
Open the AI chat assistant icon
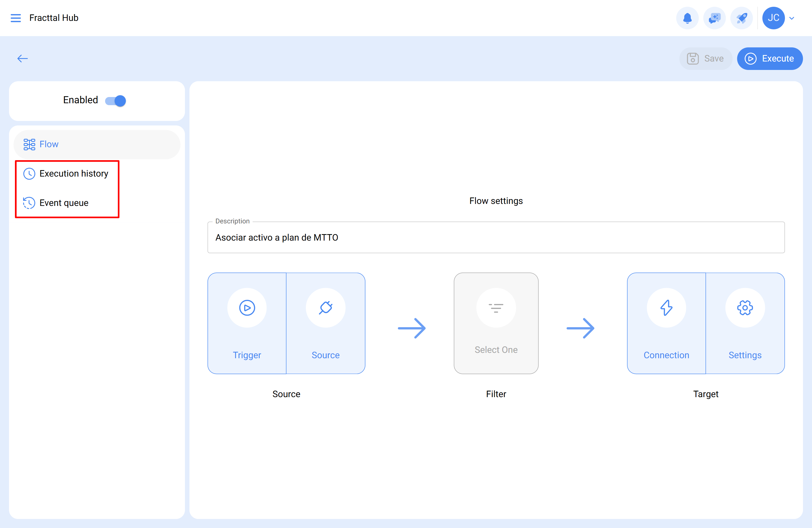714,18
